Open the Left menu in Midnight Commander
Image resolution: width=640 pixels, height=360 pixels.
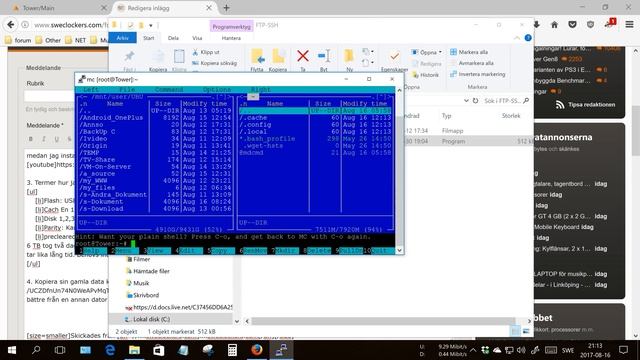[91, 89]
